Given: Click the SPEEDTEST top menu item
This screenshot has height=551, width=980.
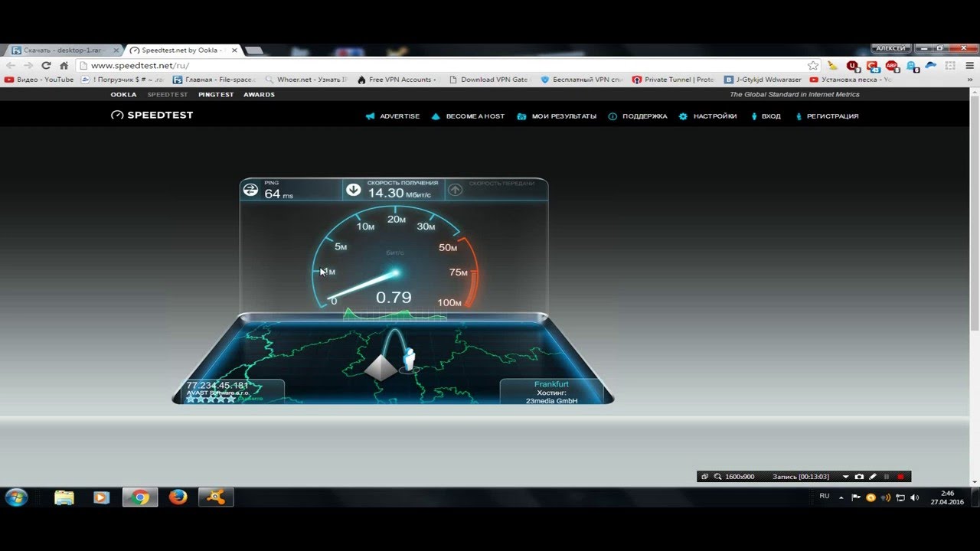Looking at the screenshot, I should click(168, 95).
